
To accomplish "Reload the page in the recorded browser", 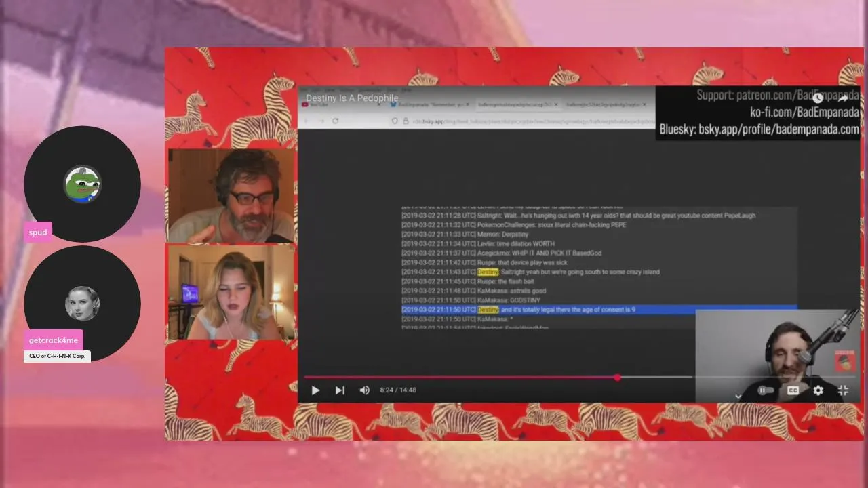I will [335, 121].
